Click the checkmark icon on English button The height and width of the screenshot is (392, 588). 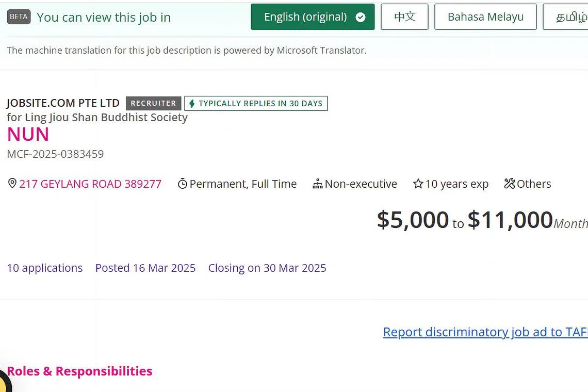tap(361, 17)
